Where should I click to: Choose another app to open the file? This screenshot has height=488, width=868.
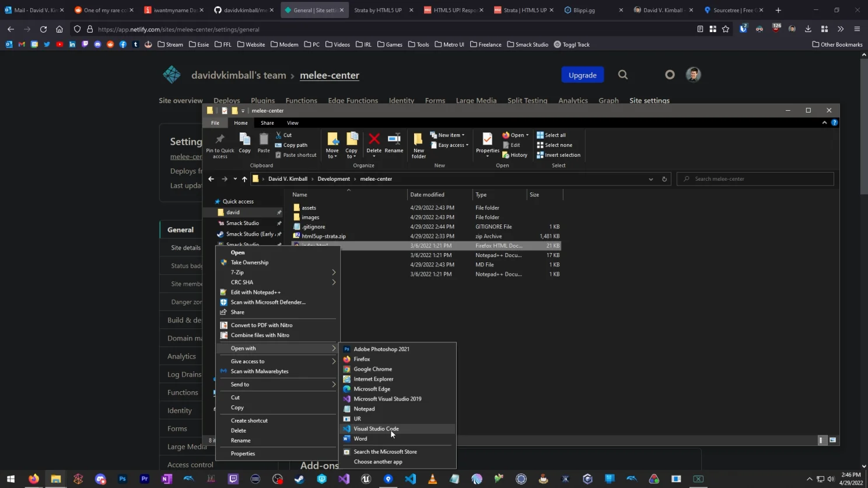pyautogui.click(x=378, y=461)
